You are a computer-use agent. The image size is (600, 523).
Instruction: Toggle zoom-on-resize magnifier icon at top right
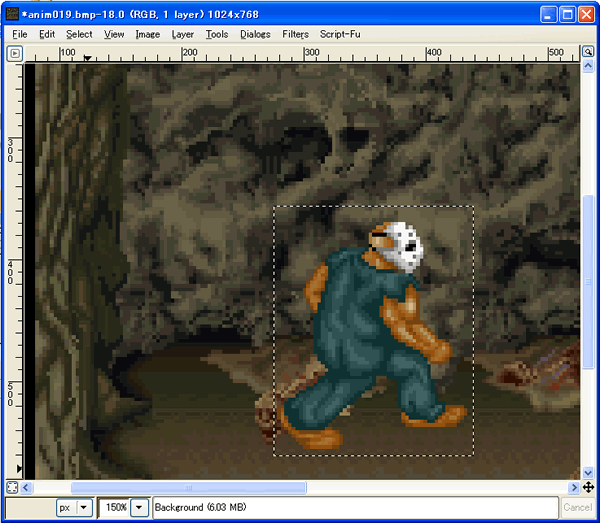(588, 52)
